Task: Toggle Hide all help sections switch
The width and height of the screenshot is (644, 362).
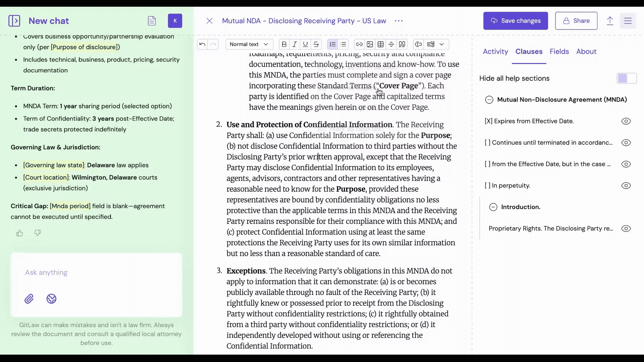Action: coord(626,78)
